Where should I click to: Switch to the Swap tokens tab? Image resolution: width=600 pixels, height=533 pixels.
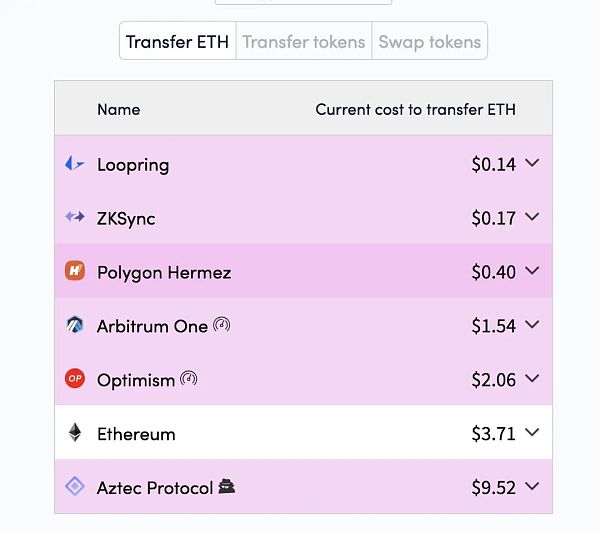[x=430, y=42]
